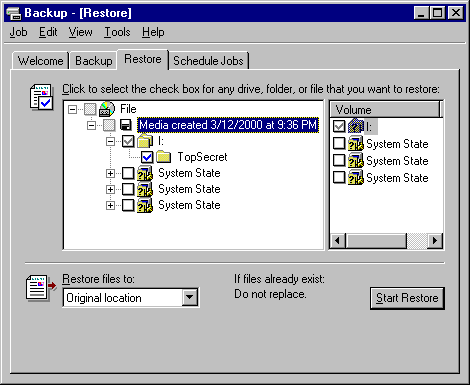The image size is (470, 385).
Task: Click second System State icon in Volume list
Action: (x=355, y=161)
